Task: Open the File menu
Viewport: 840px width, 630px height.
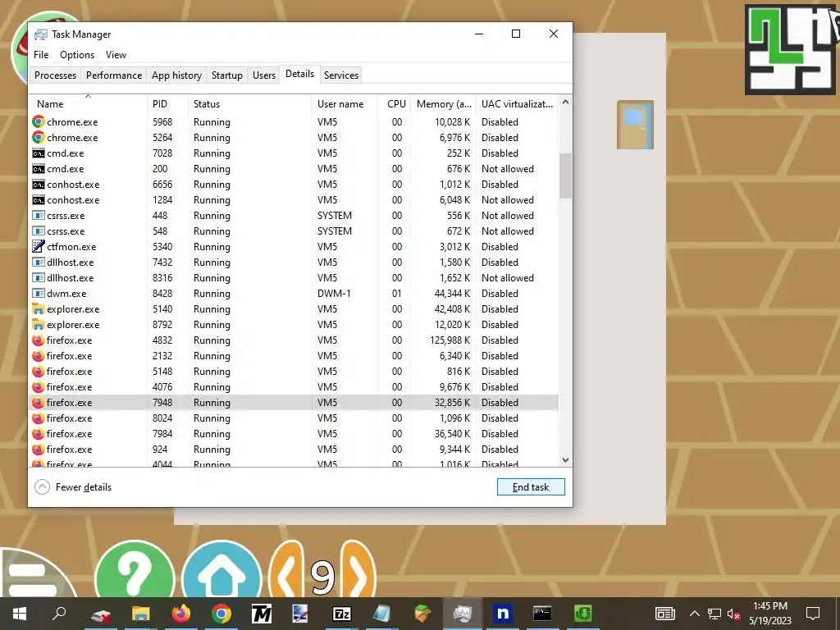Action: pyautogui.click(x=41, y=55)
